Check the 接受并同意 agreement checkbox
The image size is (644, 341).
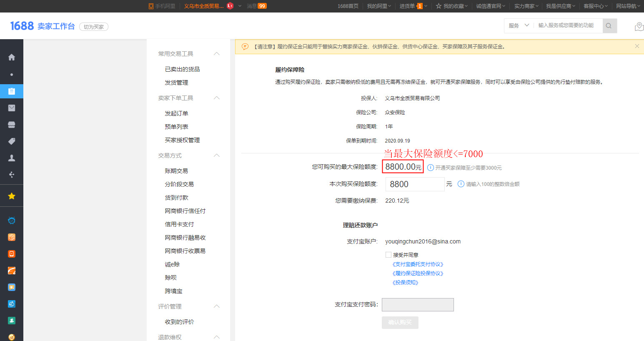tap(388, 255)
